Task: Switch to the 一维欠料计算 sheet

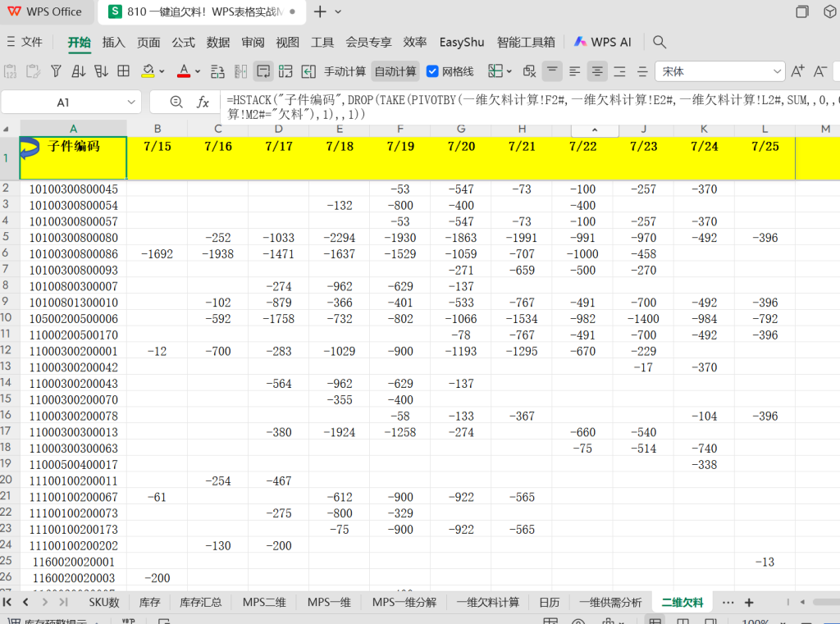Action: point(487,602)
